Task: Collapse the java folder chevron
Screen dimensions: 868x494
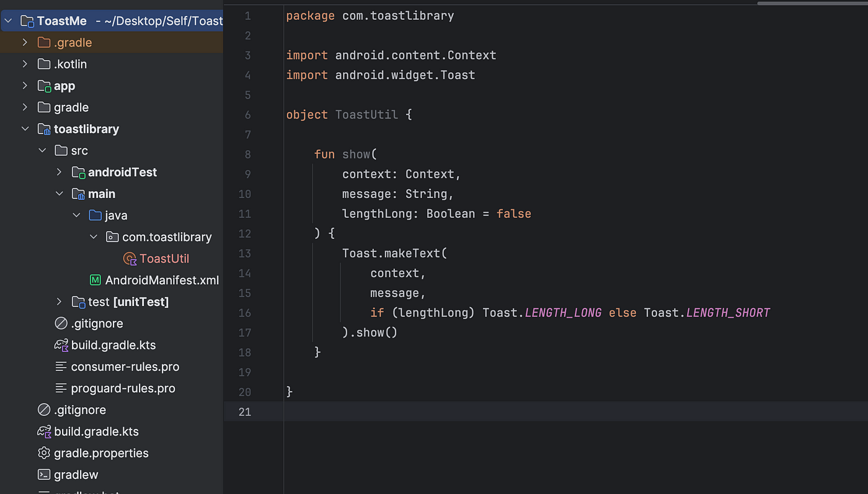Action: [x=77, y=215]
